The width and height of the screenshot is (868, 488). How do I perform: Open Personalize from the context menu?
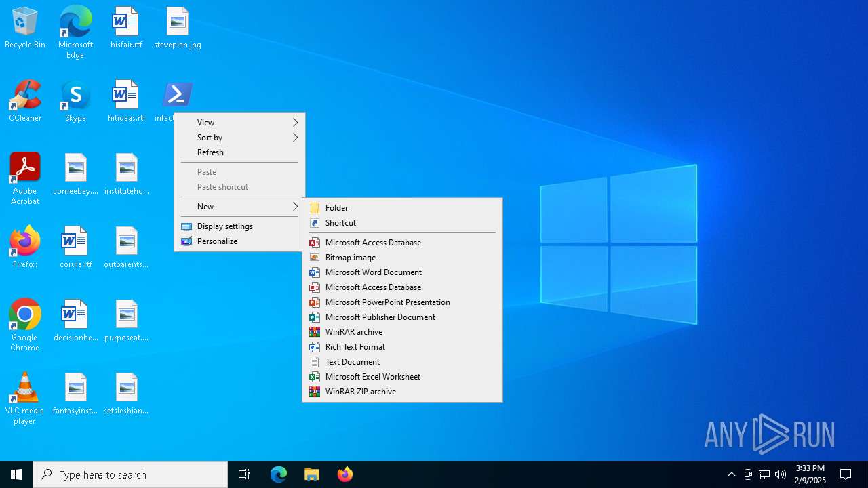[x=239, y=241]
